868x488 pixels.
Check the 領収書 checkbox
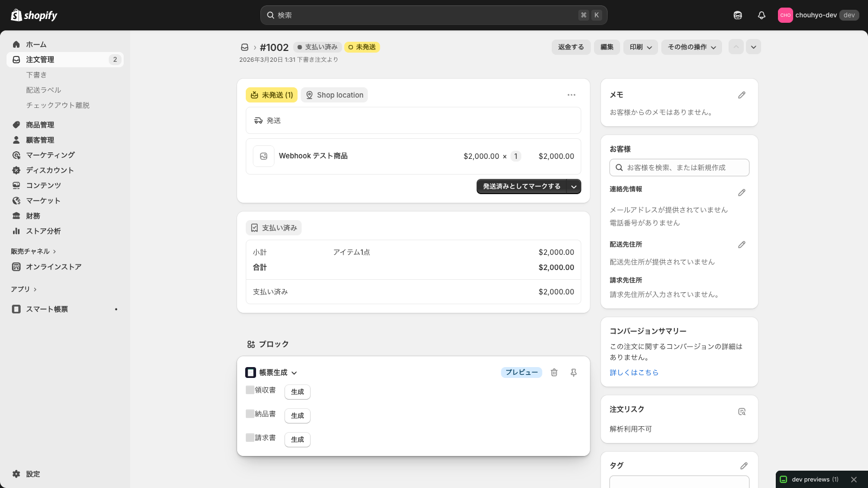(250, 390)
